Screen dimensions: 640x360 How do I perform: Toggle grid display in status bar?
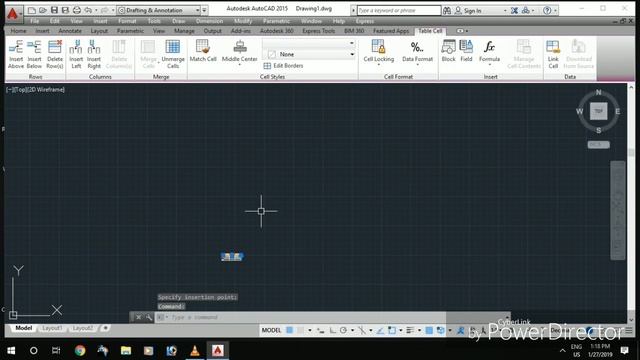click(289, 330)
